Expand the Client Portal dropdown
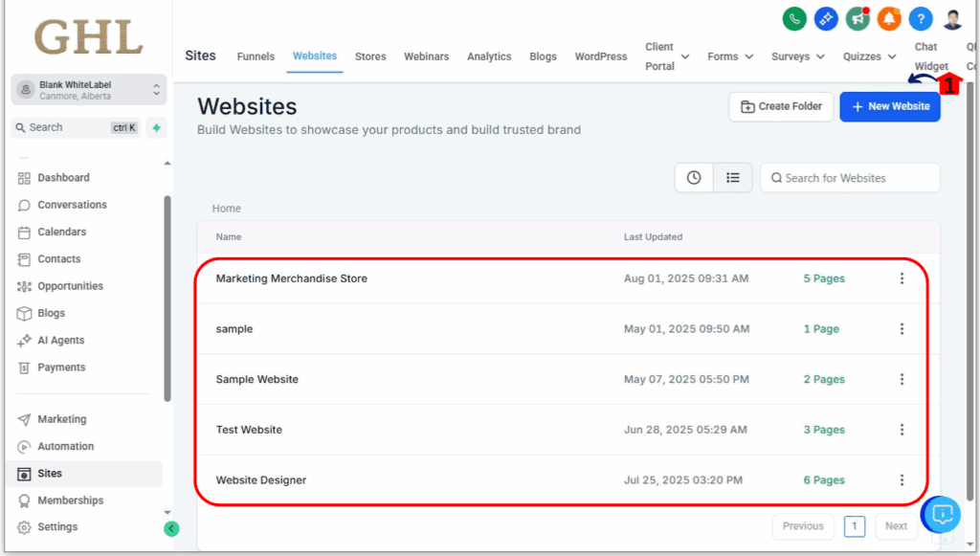This screenshot has width=980, height=556. 667,56
